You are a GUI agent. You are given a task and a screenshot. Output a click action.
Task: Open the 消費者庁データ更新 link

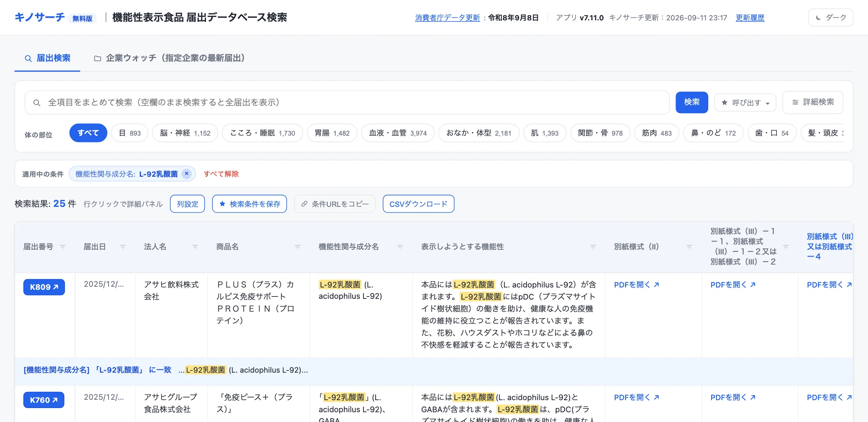[x=448, y=18]
